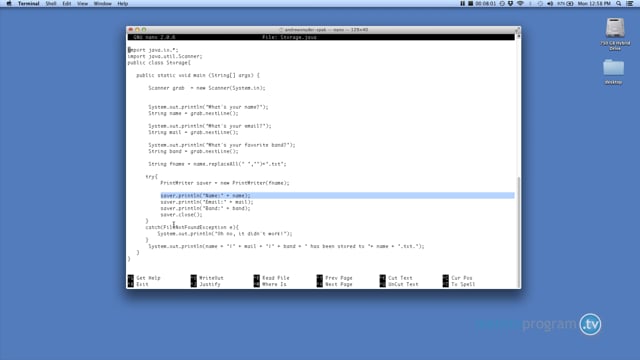Open the Apple menu
Viewport: 640px width, 360px height.
pos(9,4)
